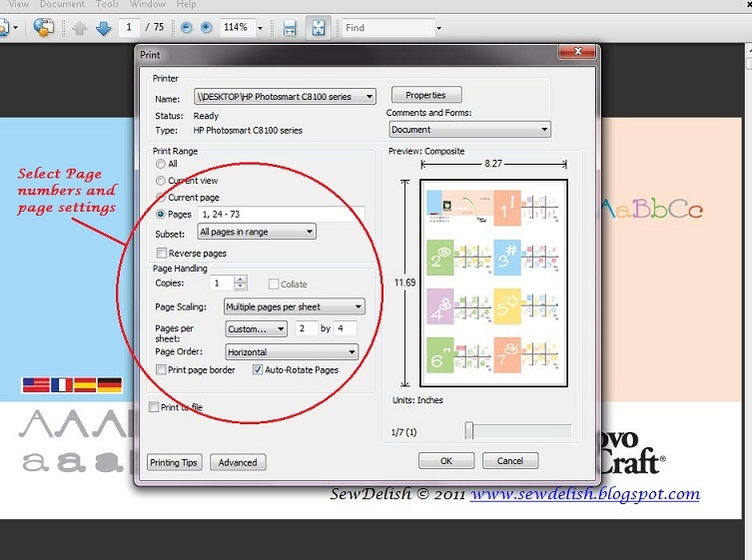Click Cancel in Print dialog
The width and height of the screenshot is (752, 560).
click(510, 461)
